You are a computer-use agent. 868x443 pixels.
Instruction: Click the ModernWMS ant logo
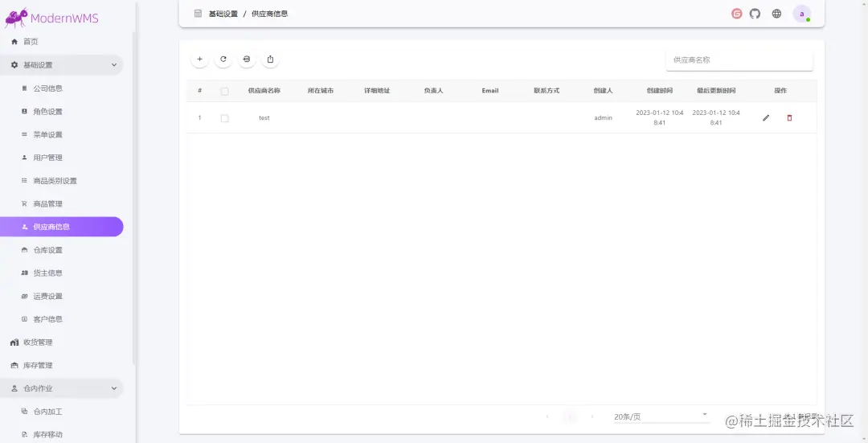(16, 18)
